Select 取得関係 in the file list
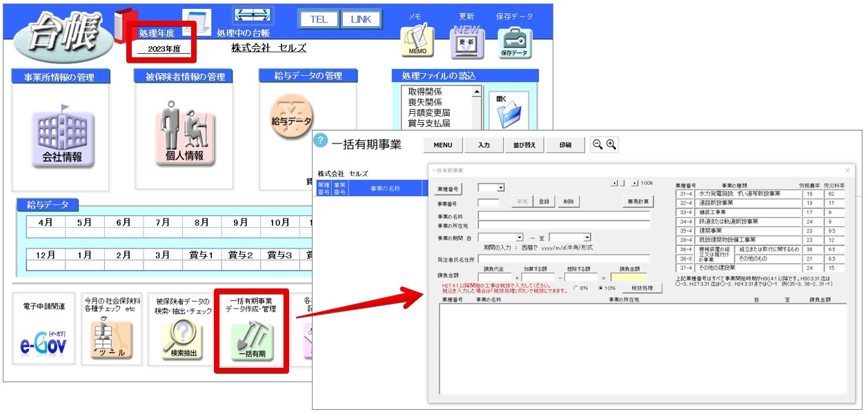 click(x=425, y=92)
